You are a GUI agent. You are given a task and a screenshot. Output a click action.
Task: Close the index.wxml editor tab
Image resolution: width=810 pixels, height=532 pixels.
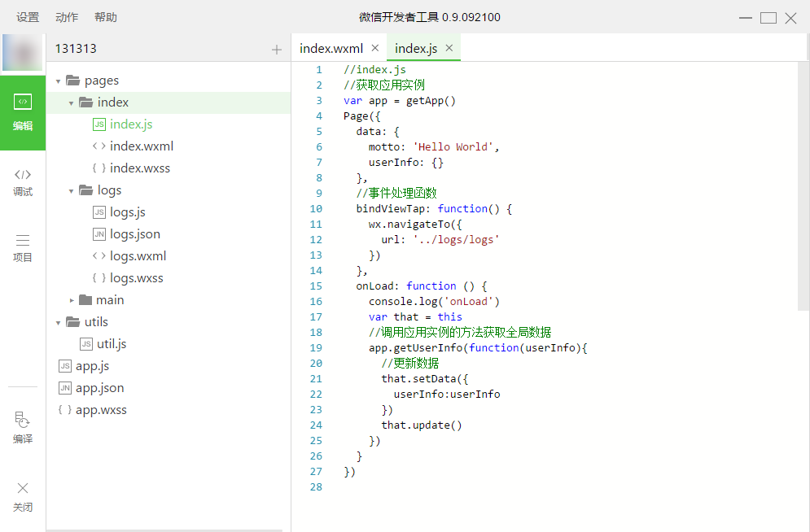tap(374, 48)
